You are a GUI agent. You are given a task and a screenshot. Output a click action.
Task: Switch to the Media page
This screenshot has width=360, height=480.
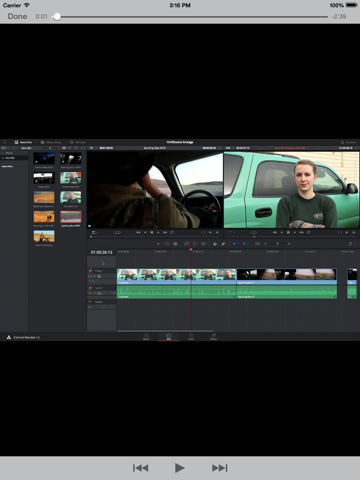click(146, 337)
